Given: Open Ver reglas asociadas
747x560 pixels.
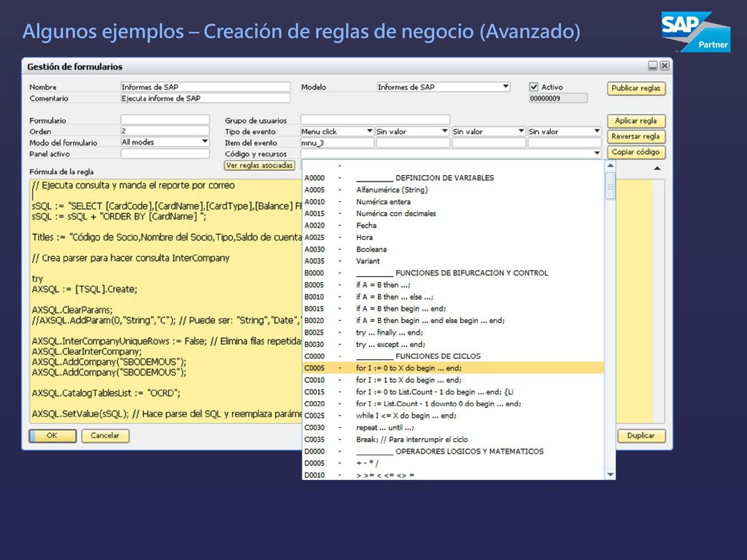Looking at the screenshot, I should click(x=260, y=166).
